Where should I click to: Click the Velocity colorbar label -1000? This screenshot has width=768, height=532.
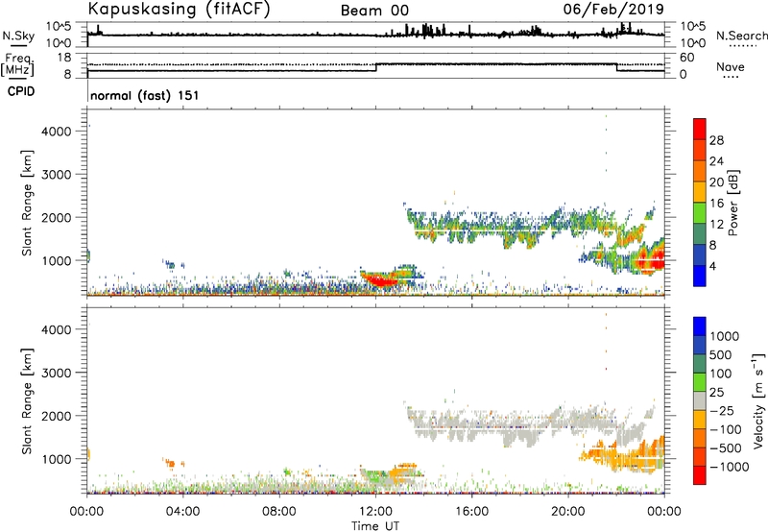click(730, 467)
